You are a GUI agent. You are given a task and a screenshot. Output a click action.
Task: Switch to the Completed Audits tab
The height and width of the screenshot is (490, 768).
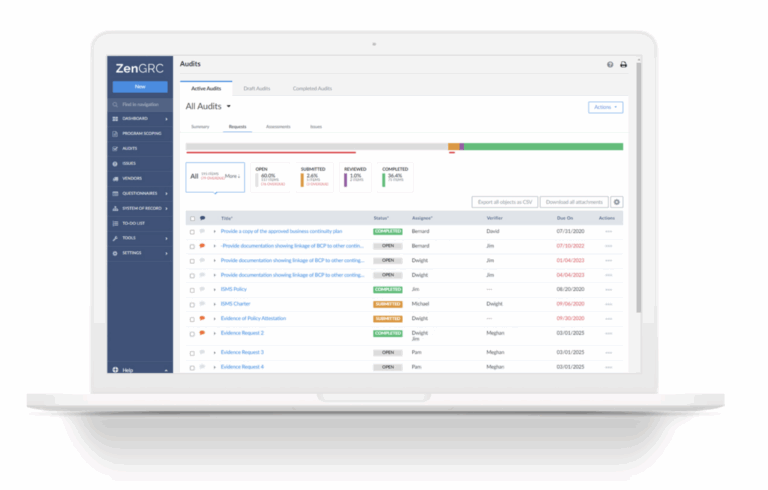[x=312, y=88]
